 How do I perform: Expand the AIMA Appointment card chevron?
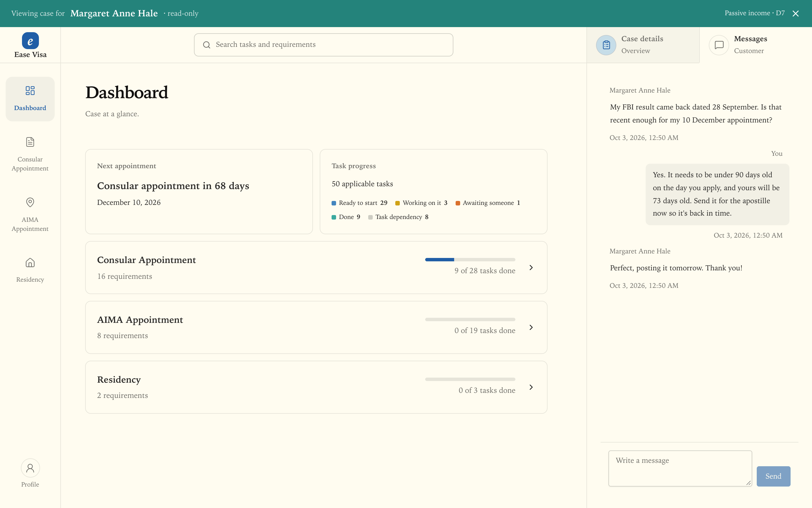(531, 327)
